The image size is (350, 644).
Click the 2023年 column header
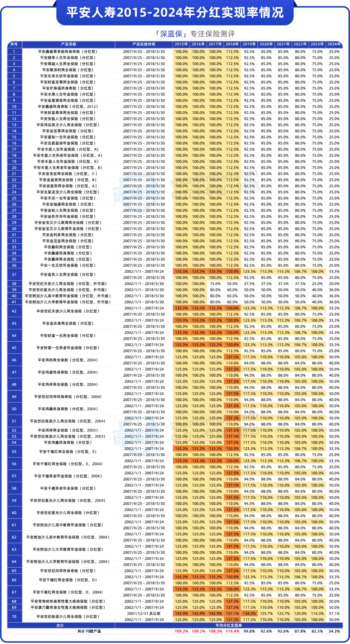coord(317,44)
